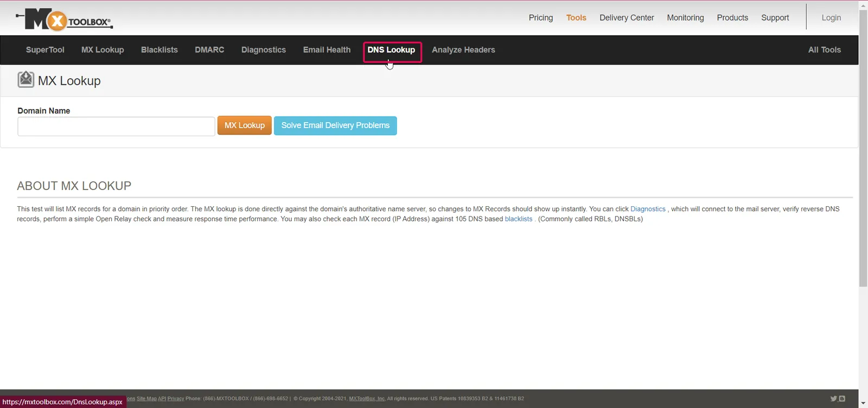Switch to the SuperTool tab
Screen dimensions: 868x408
point(45,50)
